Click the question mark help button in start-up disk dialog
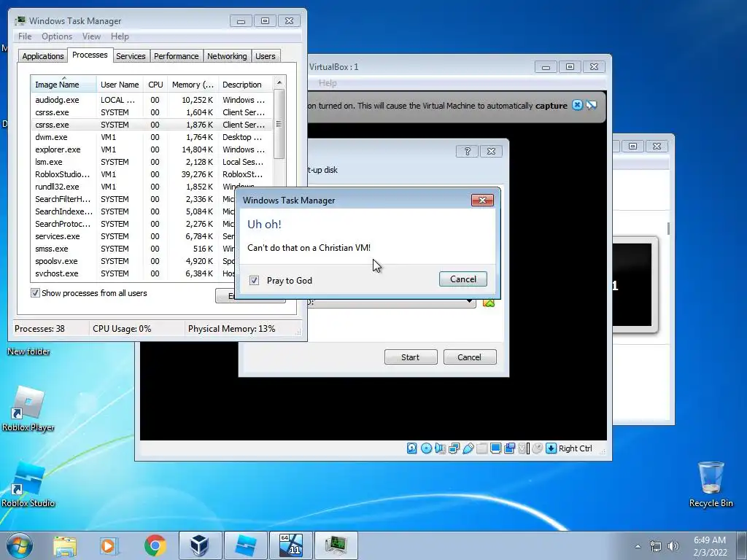 click(467, 152)
